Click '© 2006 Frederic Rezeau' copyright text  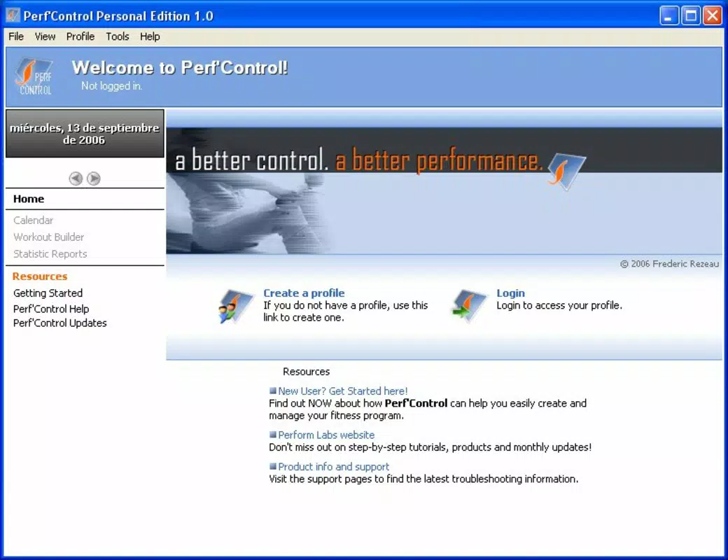(669, 264)
